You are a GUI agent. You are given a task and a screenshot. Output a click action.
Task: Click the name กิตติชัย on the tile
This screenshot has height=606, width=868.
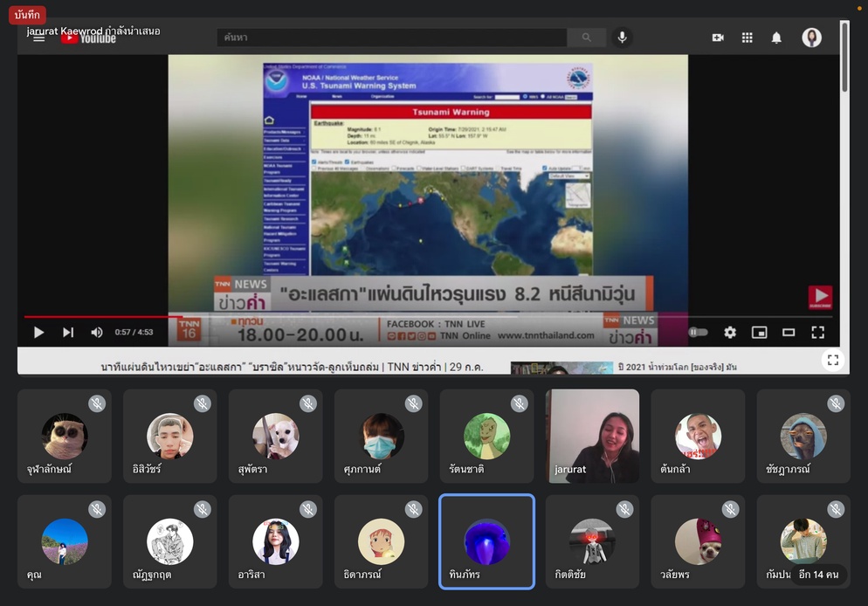570,575
